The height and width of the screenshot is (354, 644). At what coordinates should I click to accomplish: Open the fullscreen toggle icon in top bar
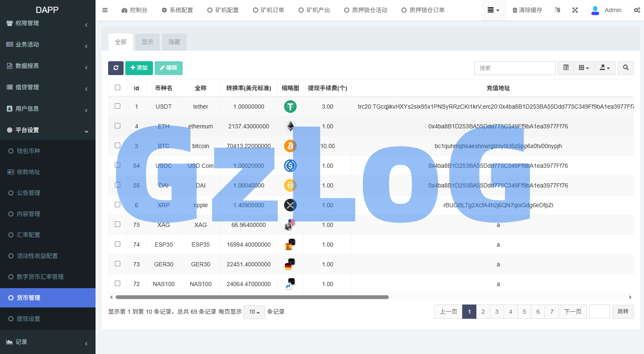point(575,10)
